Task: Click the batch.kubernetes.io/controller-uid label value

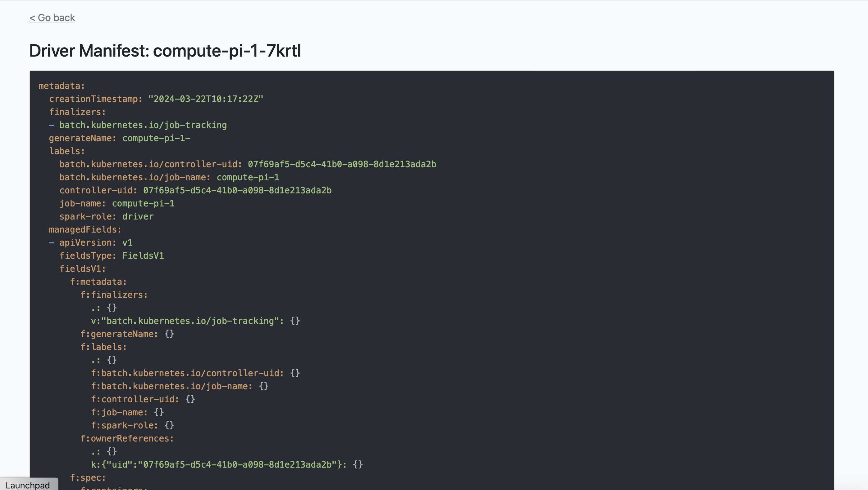Action: pos(342,164)
